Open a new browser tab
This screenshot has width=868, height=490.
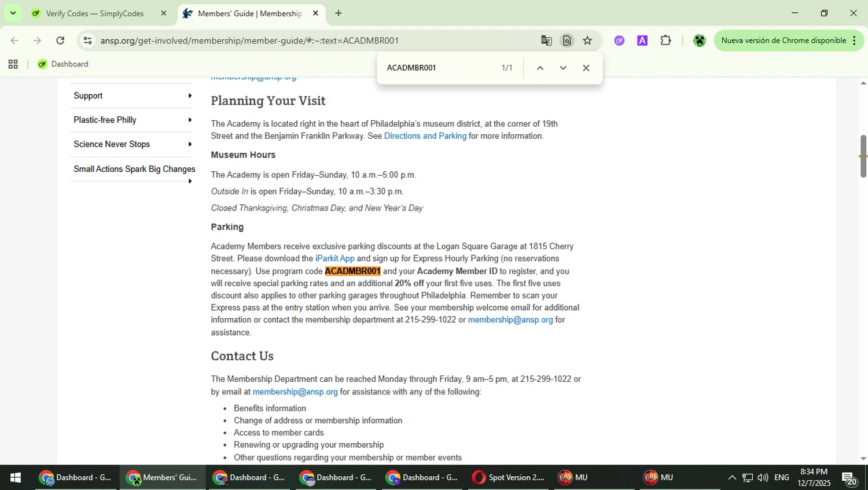point(339,13)
